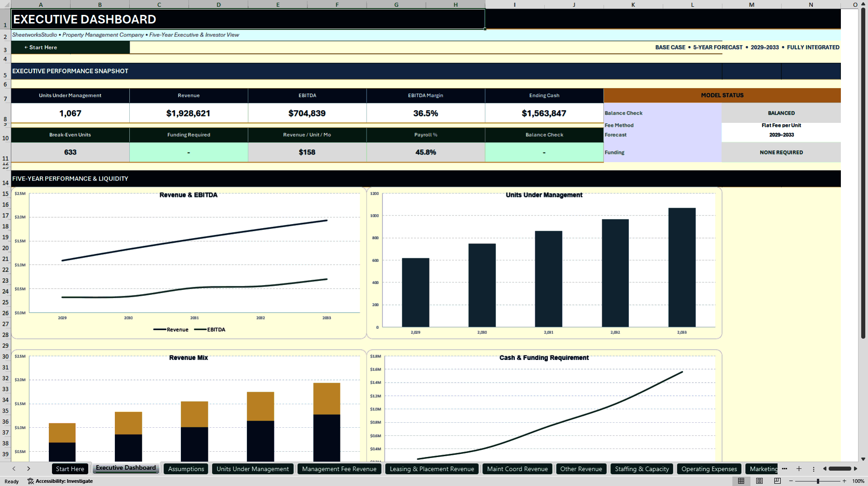The height and width of the screenshot is (486, 868).
Task: Select the Cash & Funding Requirement chart title
Action: coord(544,358)
